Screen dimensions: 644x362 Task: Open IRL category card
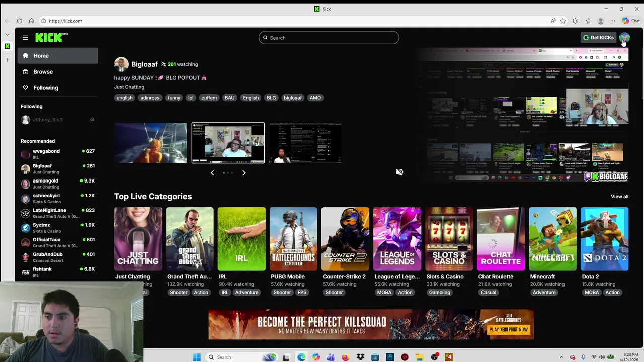[242, 239]
